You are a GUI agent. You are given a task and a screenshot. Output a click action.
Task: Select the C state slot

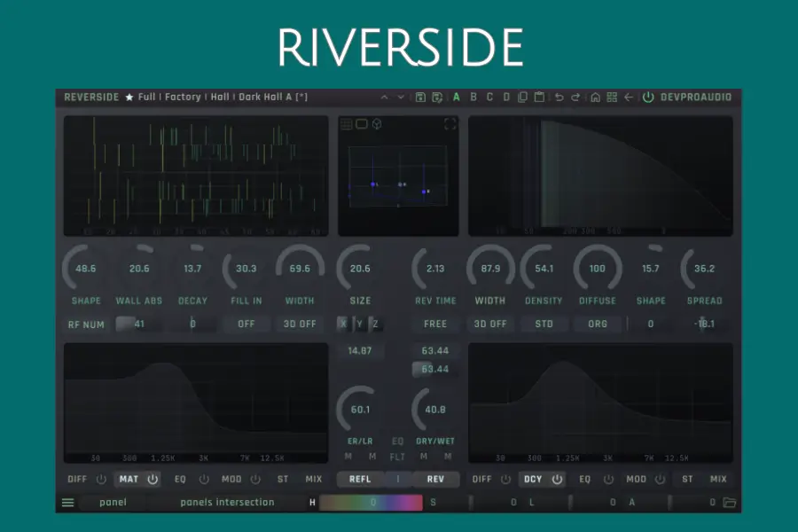489,97
